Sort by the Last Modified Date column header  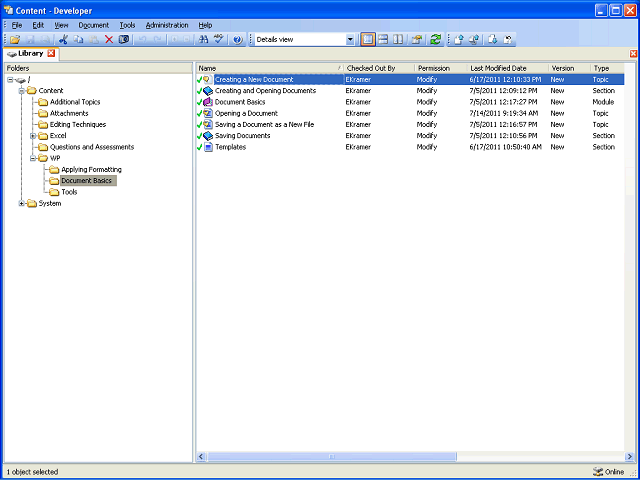[x=508, y=68]
